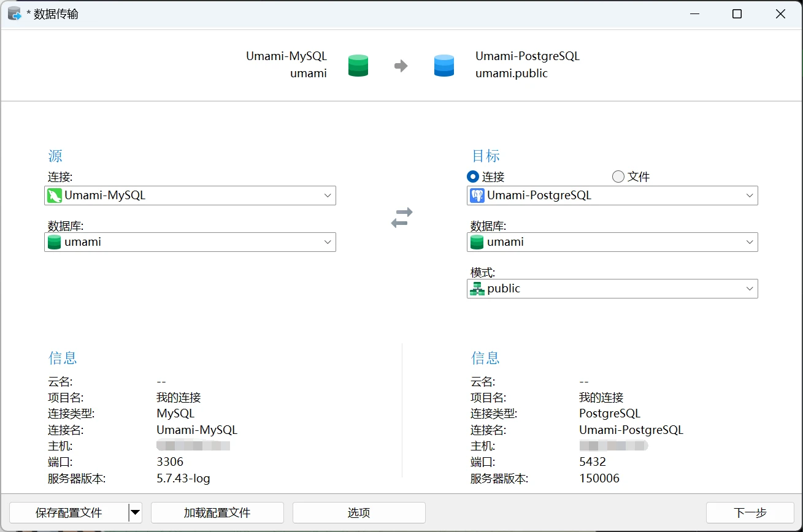Proceed with the 下一步 button
This screenshot has height=532, width=803.
point(750,512)
